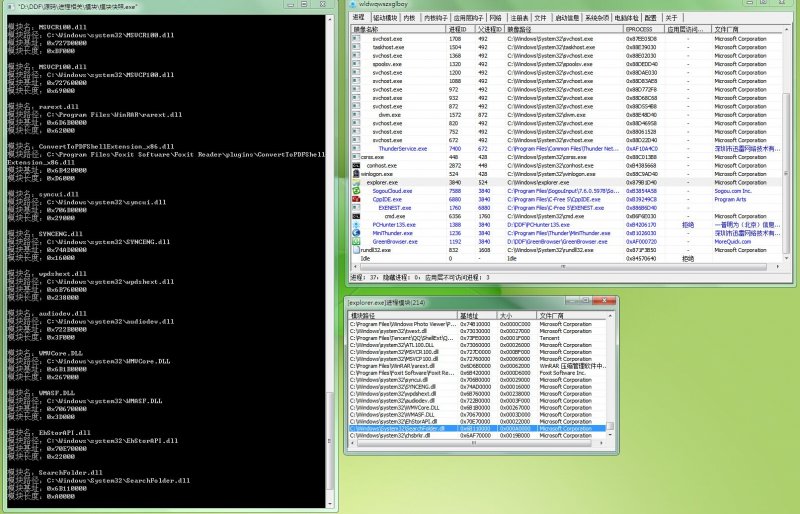800x514 pixels.
Task: Close the explorer.exe module list window
Action: (605, 301)
